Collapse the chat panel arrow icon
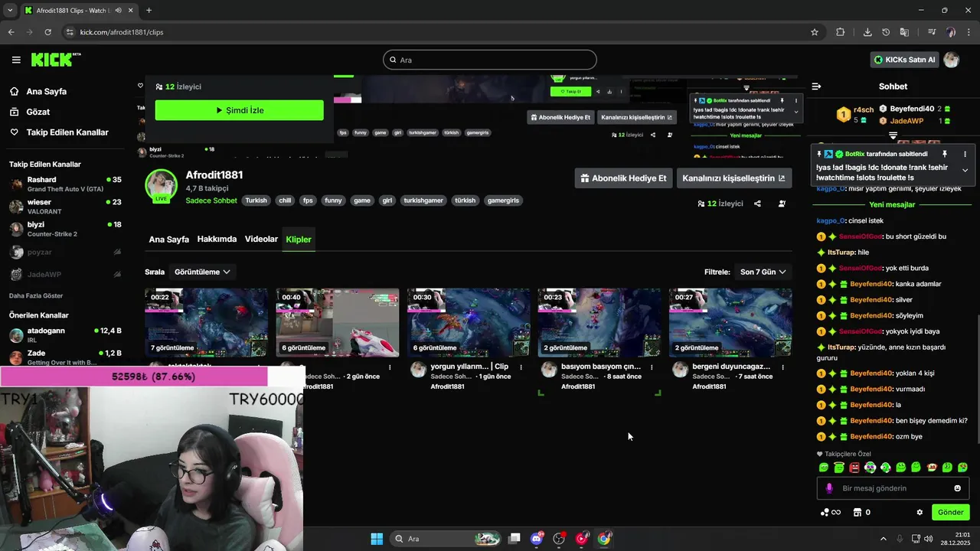Viewport: 980px width, 551px height. [816, 86]
